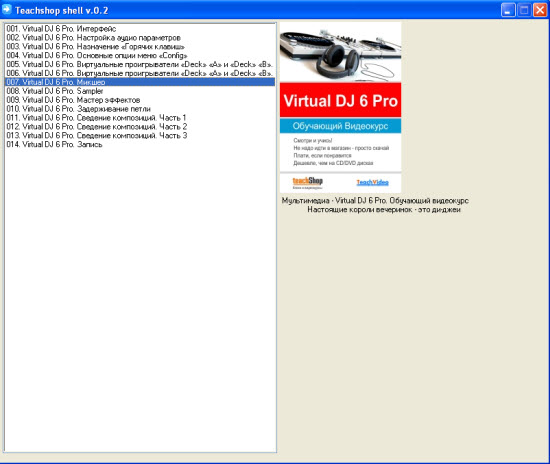Click highlighted lesson 007 Микшер
550x464 pixels.
click(x=140, y=82)
